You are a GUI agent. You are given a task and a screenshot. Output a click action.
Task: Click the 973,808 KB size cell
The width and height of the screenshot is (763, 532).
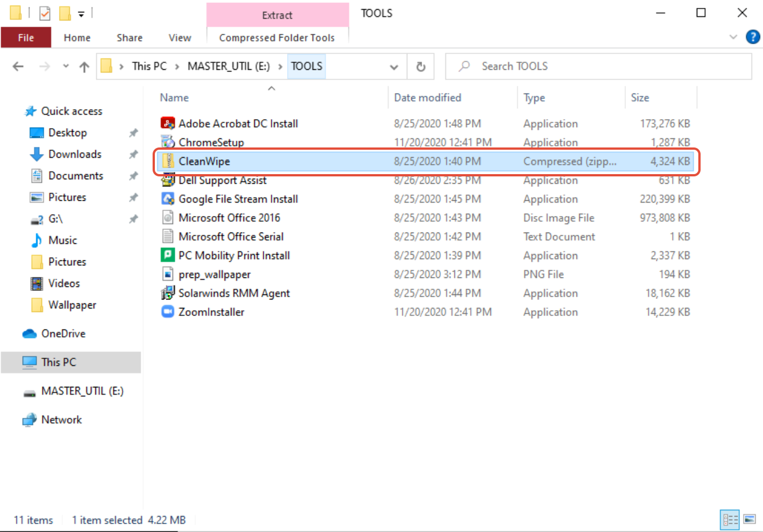pyautogui.click(x=665, y=218)
